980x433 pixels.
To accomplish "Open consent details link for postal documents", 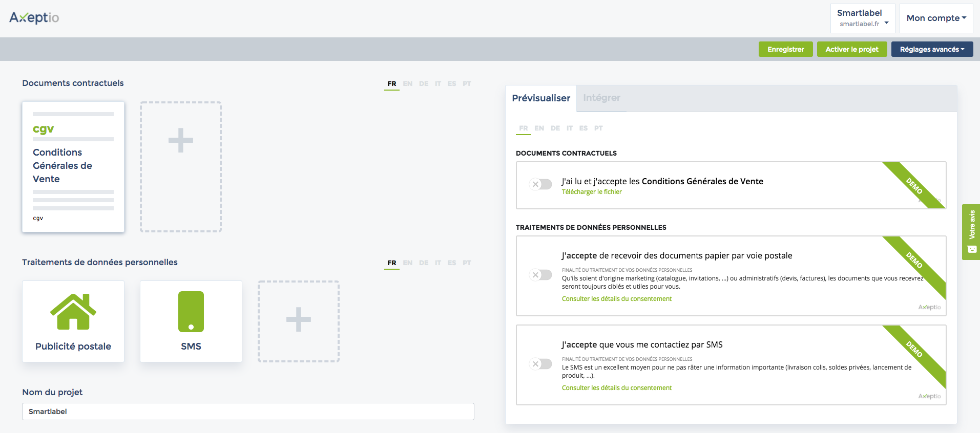I will point(616,299).
